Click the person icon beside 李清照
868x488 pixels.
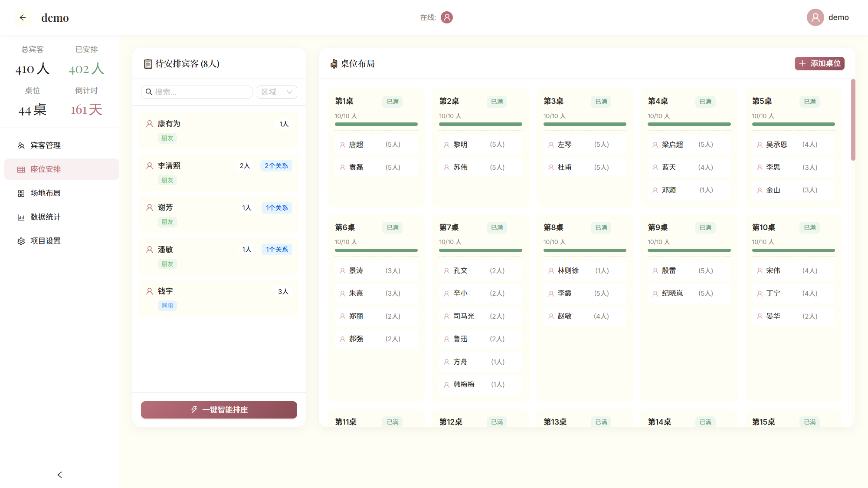click(x=149, y=166)
